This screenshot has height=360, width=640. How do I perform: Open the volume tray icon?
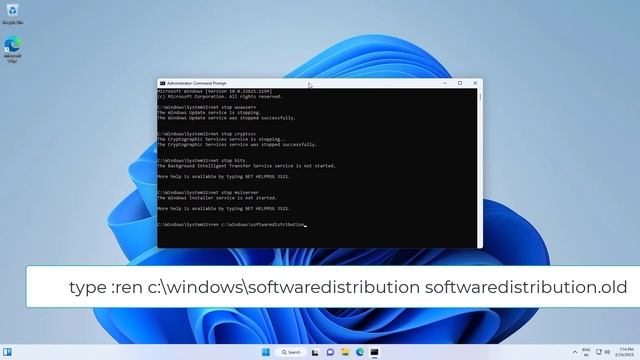click(x=607, y=352)
